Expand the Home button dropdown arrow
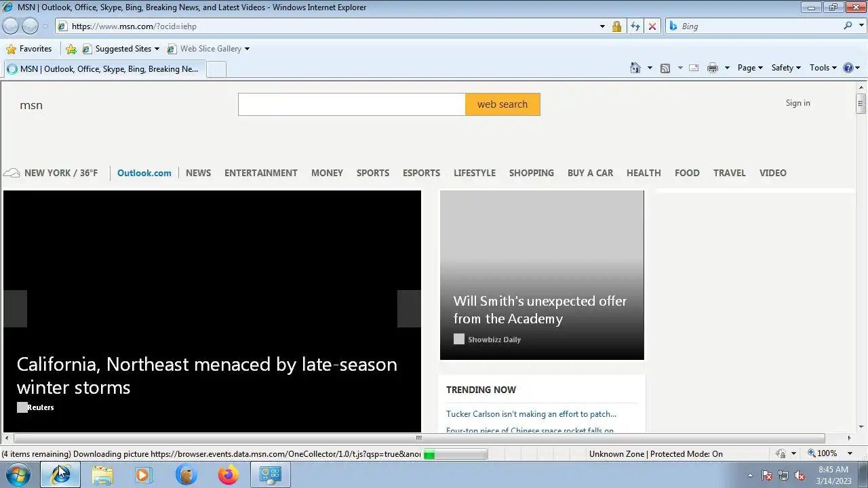Screen dimensions: 868x488 (x=650, y=68)
